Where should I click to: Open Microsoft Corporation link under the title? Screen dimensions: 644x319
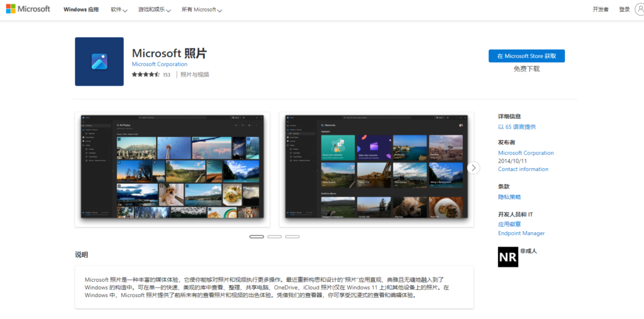[159, 64]
